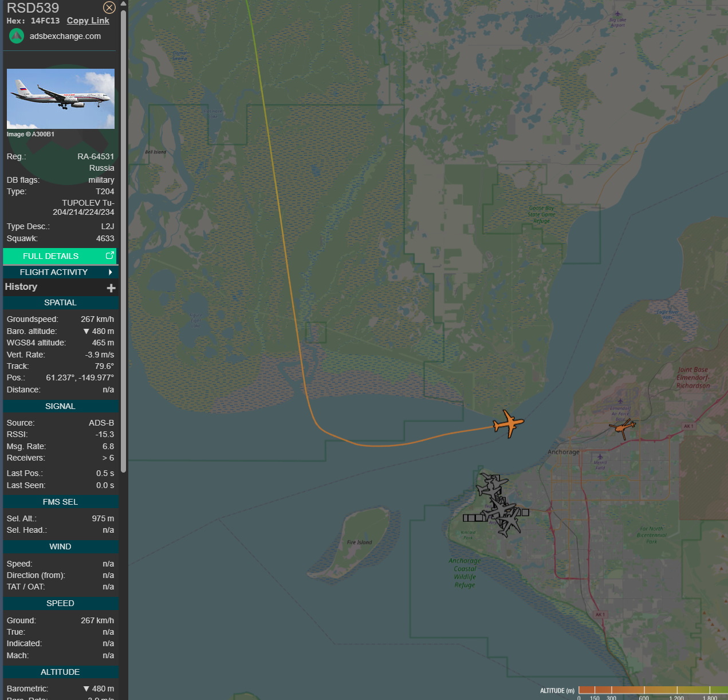Click the Msg. Rate value 6.8
The image size is (728, 700).
(108, 446)
